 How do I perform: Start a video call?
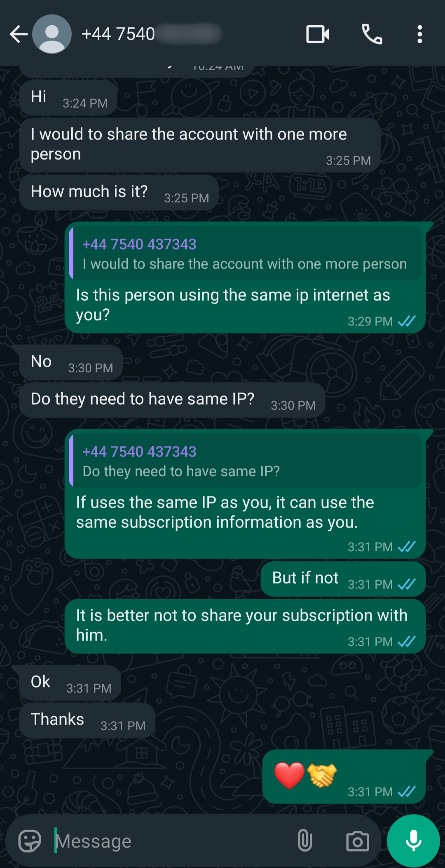(317, 34)
